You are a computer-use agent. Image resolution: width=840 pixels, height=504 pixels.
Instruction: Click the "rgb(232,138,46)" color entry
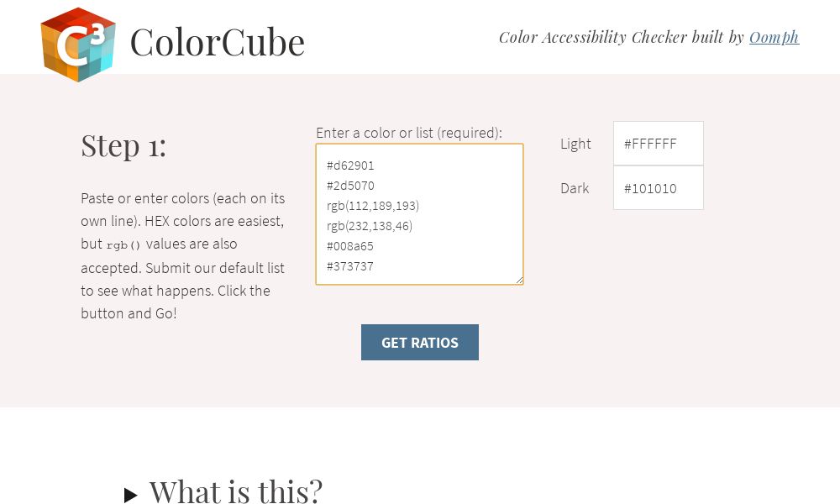coord(370,226)
